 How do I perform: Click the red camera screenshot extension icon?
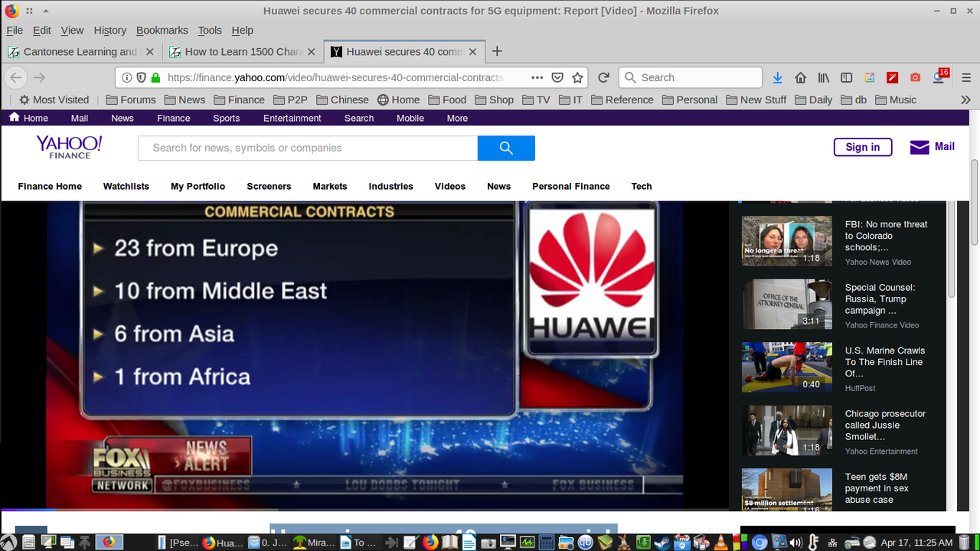[x=916, y=77]
